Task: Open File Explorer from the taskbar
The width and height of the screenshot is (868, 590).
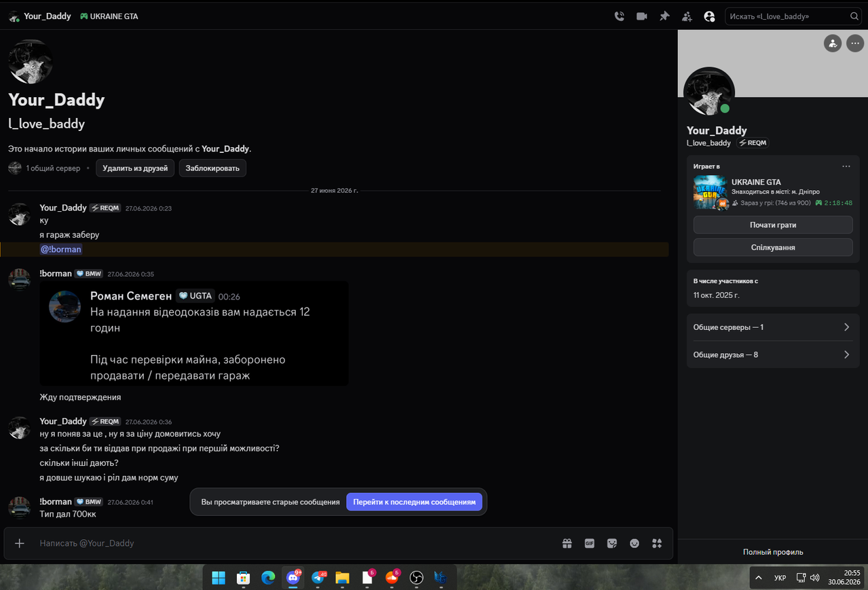Action: (x=343, y=578)
